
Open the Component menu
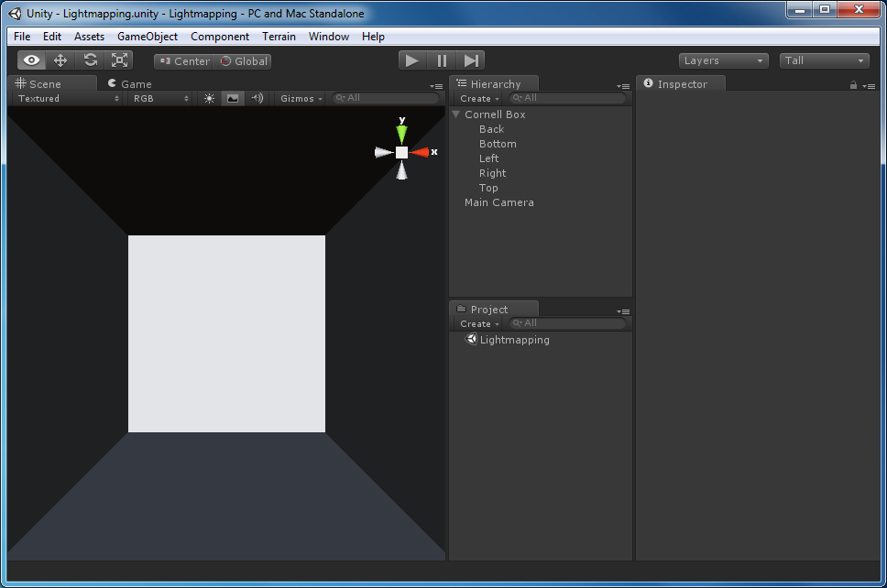click(x=220, y=37)
